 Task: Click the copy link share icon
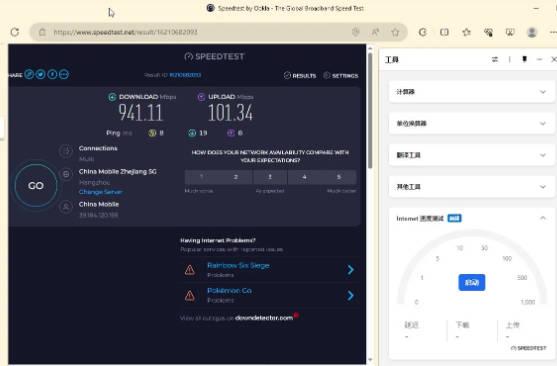coord(29,74)
